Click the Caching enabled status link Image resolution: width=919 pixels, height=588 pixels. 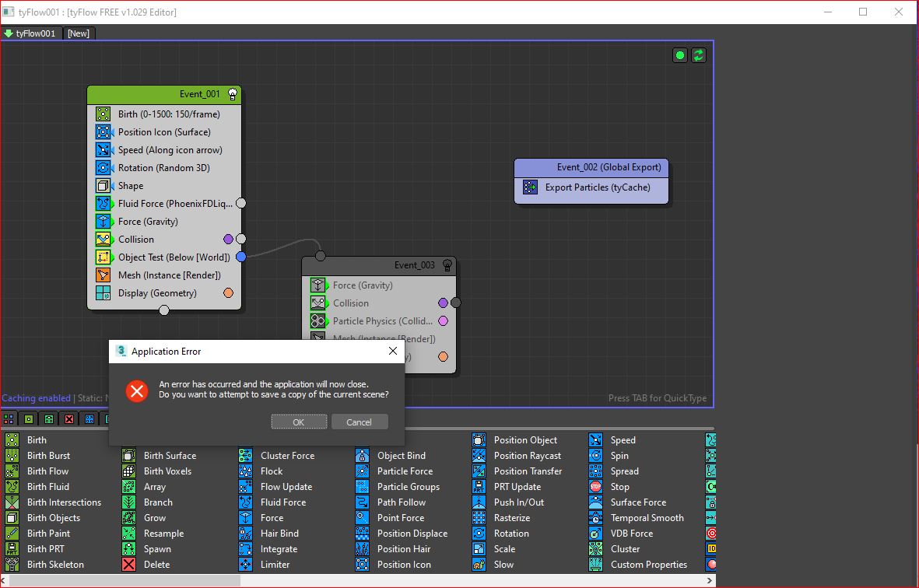pyautogui.click(x=37, y=398)
